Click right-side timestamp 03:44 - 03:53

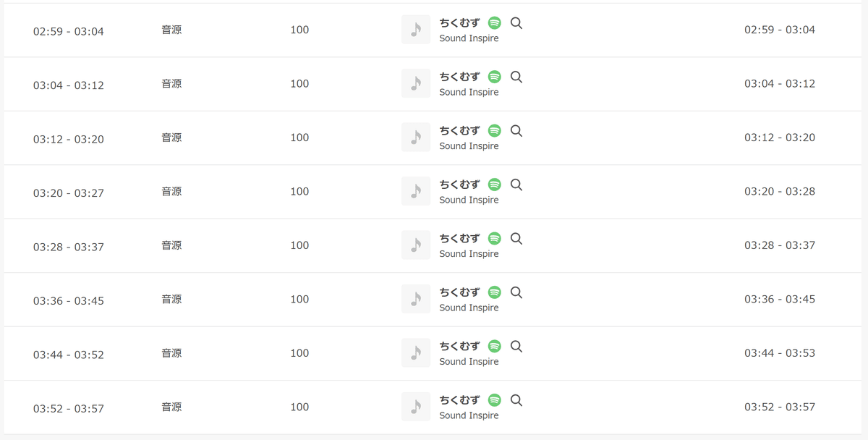780,352
